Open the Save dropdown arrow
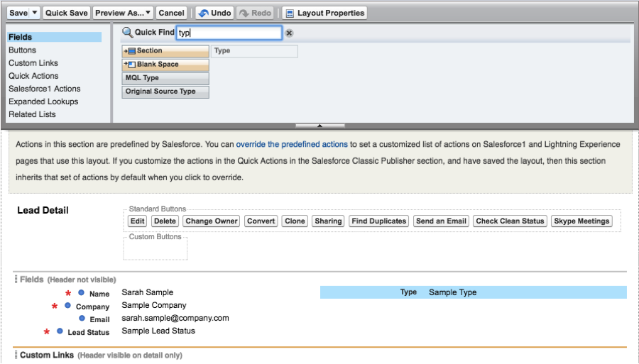Viewport: 639px width, 364px height. [x=35, y=13]
